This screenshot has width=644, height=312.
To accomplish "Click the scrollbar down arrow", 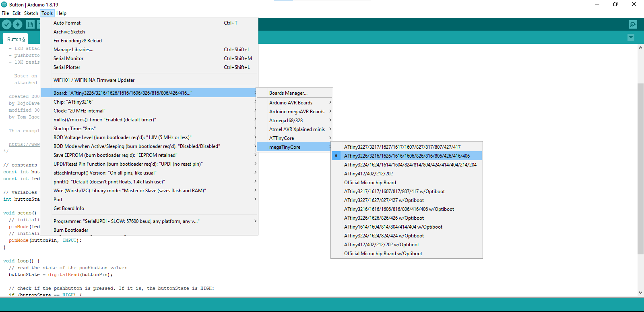I will point(640,293).
